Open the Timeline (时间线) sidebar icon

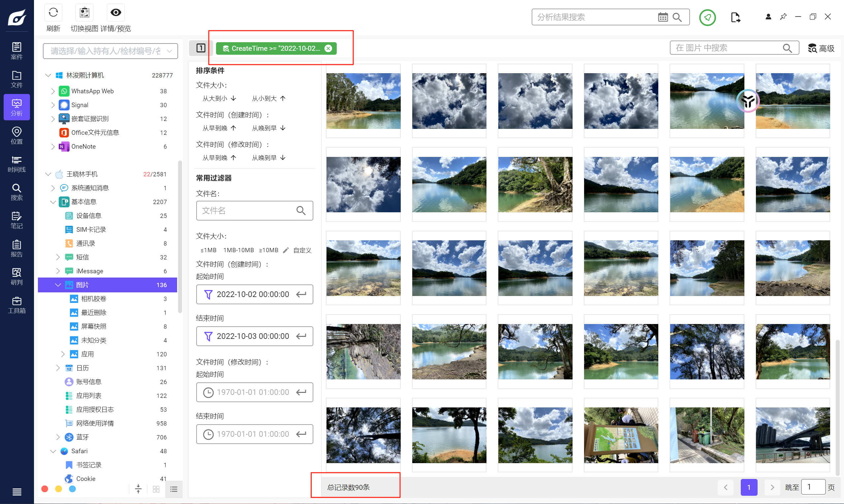pos(16,164)
